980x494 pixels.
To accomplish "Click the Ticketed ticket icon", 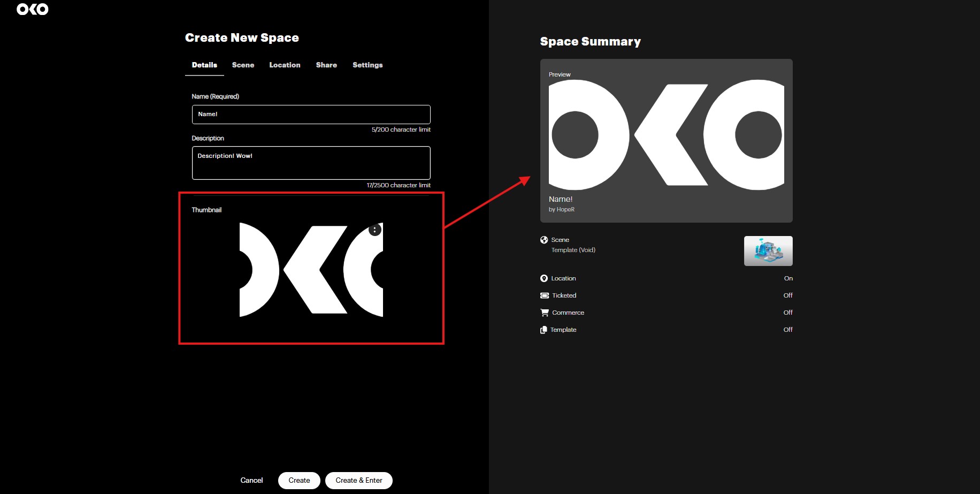I will 545,295.
